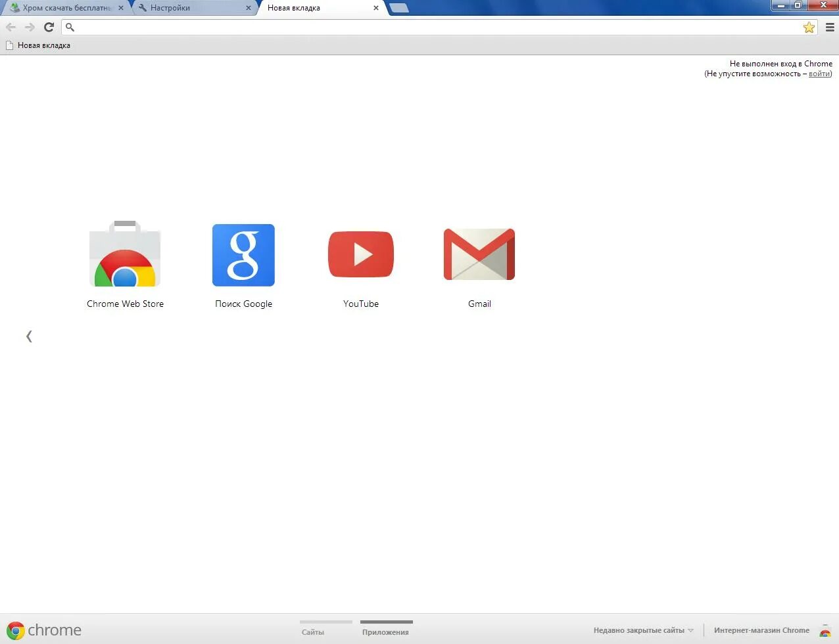The width and height of the screenshot is (839, 644).
Task: Expand the Недавно закрытые сайты dropdown
Action: click(641, 630)
